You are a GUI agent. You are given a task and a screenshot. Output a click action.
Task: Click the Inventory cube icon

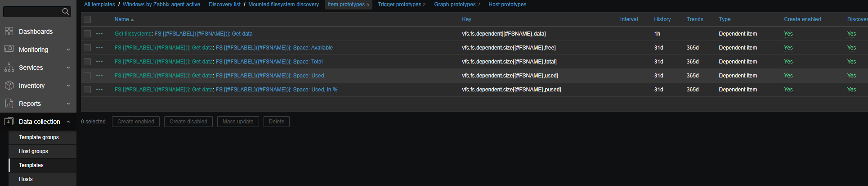point(9,85)
